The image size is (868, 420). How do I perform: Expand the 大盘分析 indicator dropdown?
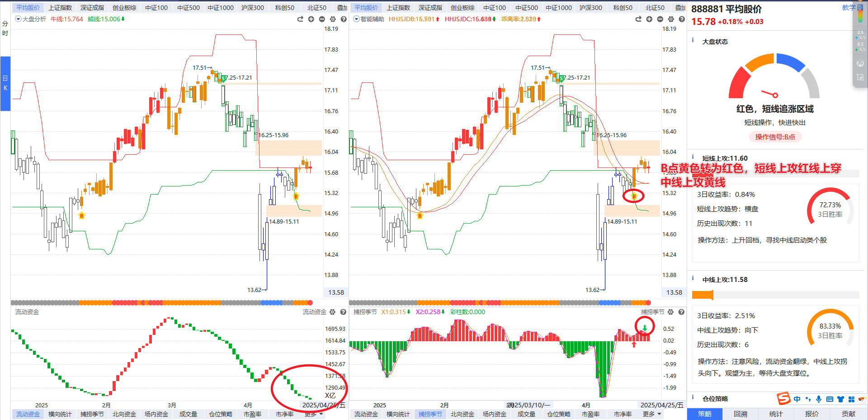[x=18, y=19]
